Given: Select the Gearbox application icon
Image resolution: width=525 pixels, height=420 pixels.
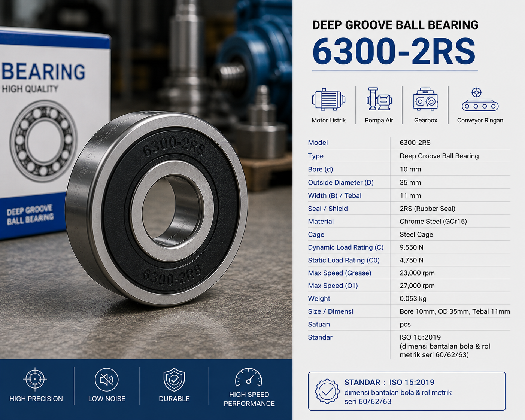Looking at the screenshot, I should click(425, 99).
